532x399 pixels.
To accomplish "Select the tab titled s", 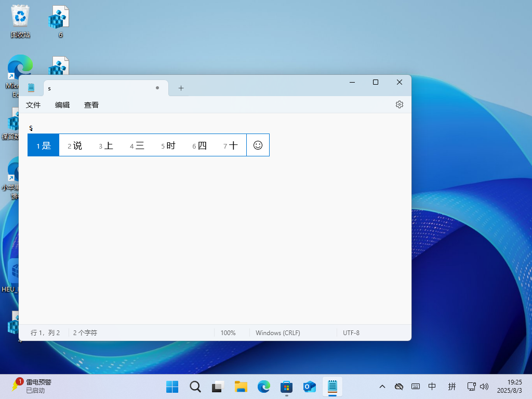I will [x=106, y=88].
